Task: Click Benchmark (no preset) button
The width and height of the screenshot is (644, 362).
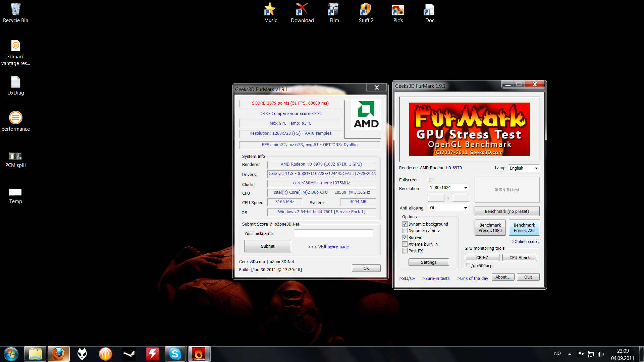Action: click(507, 211)
